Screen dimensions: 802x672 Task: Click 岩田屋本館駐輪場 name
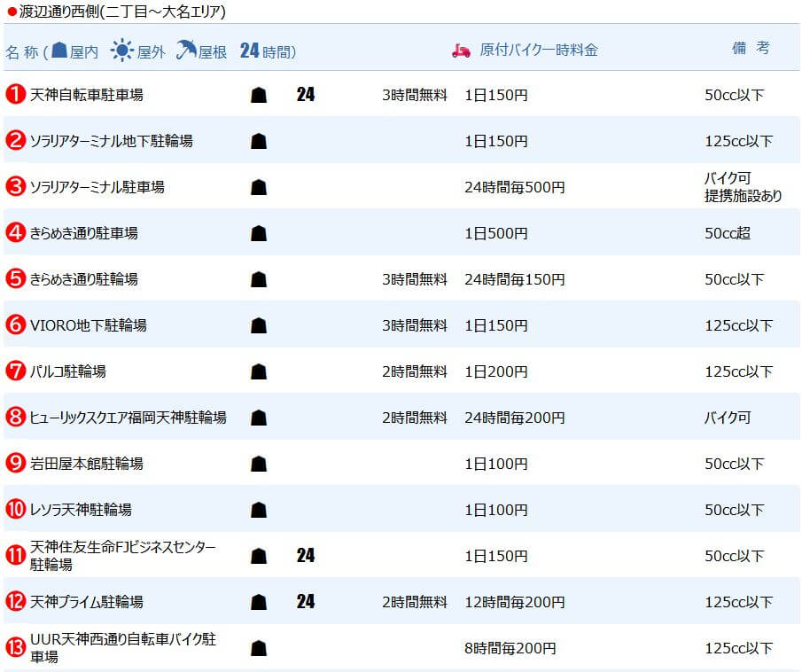point(87,463)
